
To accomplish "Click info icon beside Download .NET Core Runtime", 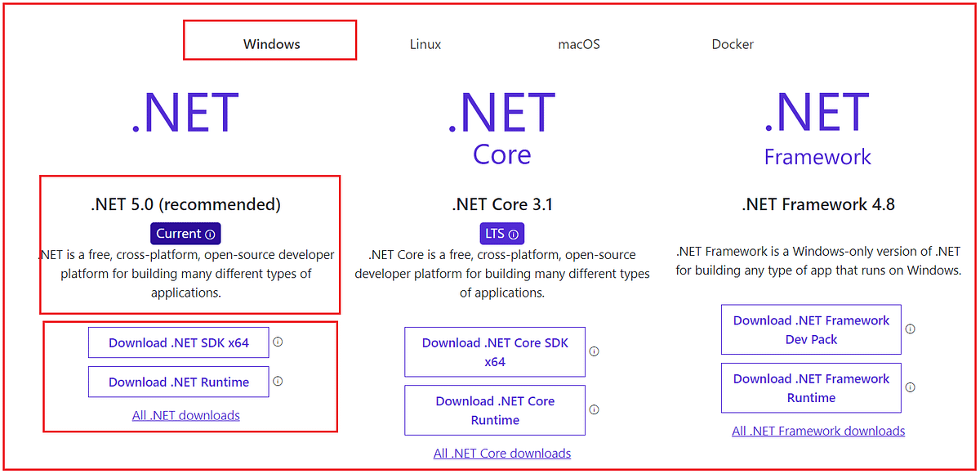I will click(x=594, y=410).
